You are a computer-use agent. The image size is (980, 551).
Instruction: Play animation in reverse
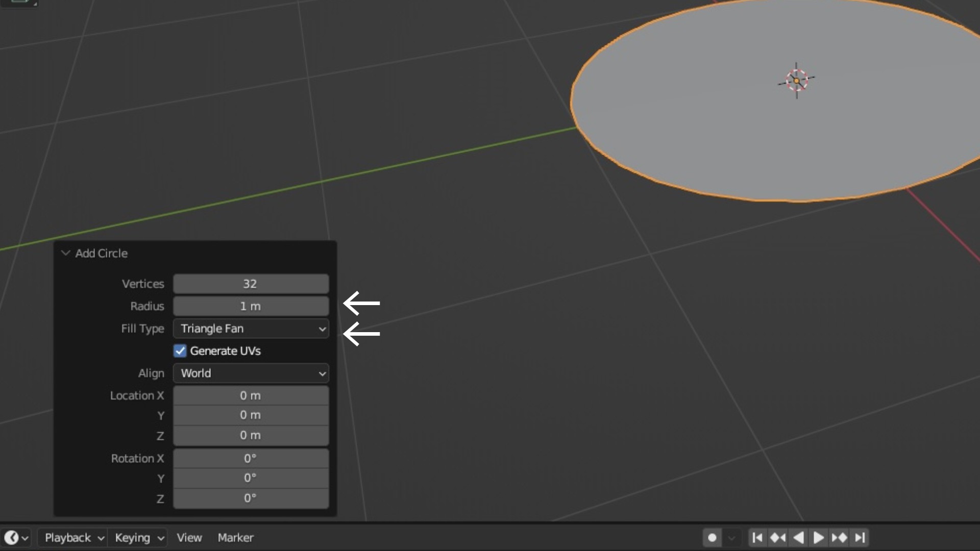click(798, 538)
